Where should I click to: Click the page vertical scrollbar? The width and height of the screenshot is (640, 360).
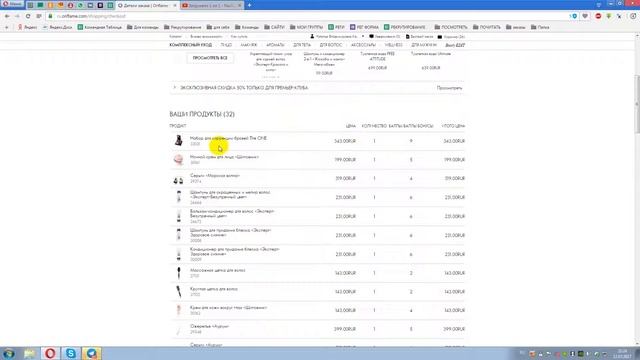click(637, 104)
